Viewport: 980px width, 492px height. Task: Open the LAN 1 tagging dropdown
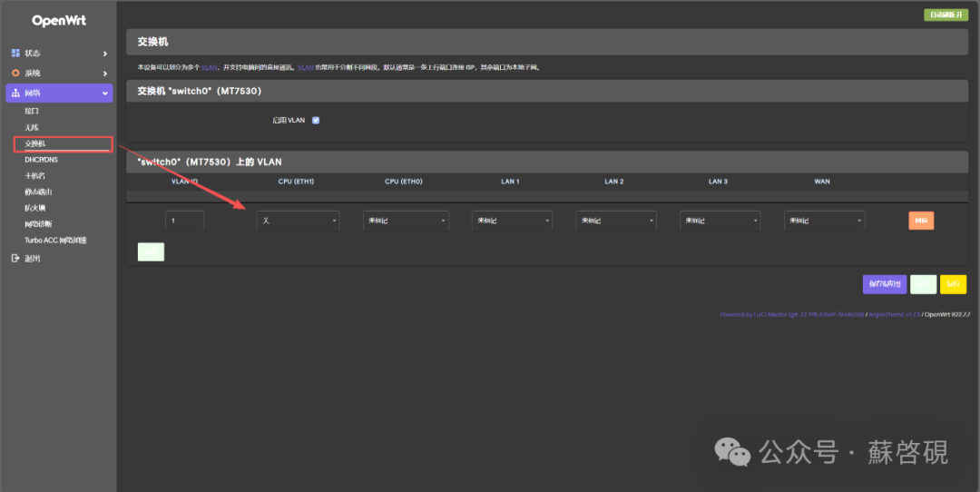512,221
